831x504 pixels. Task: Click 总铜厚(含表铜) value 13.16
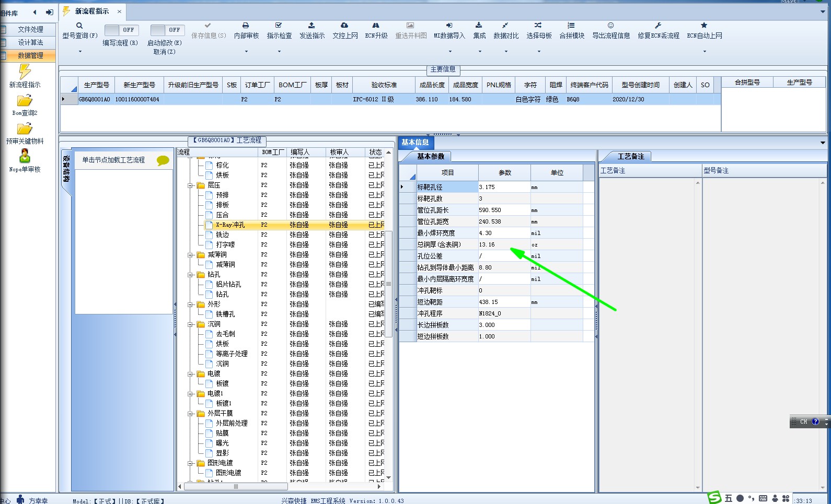click(504, 244)
